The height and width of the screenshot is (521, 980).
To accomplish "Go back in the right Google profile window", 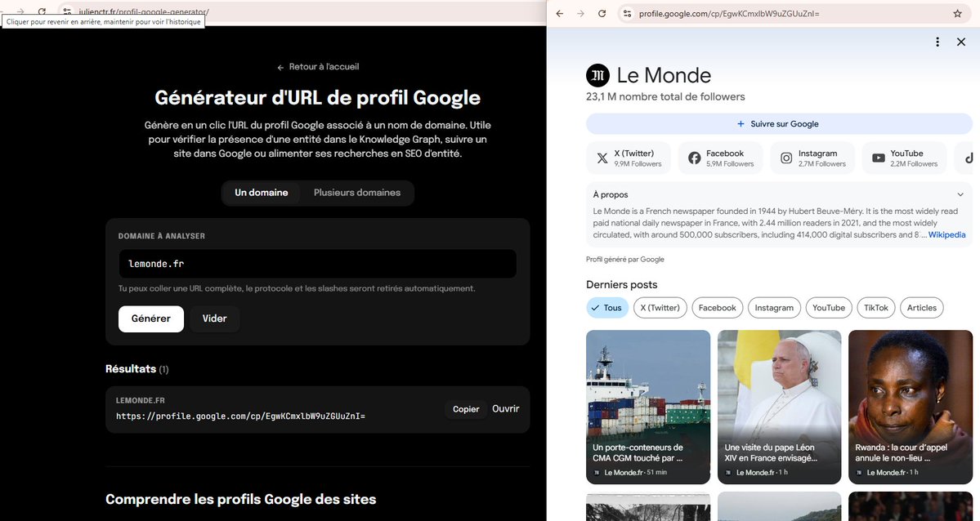I will (559, 13).
